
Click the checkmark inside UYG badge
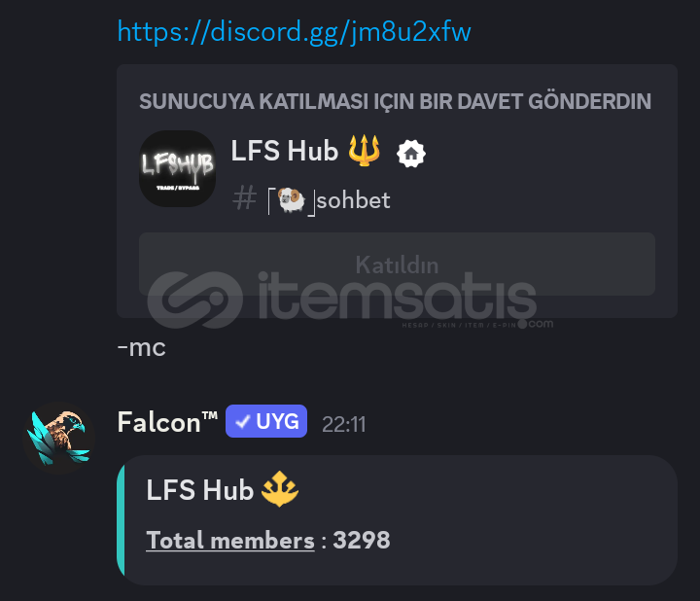242,421
